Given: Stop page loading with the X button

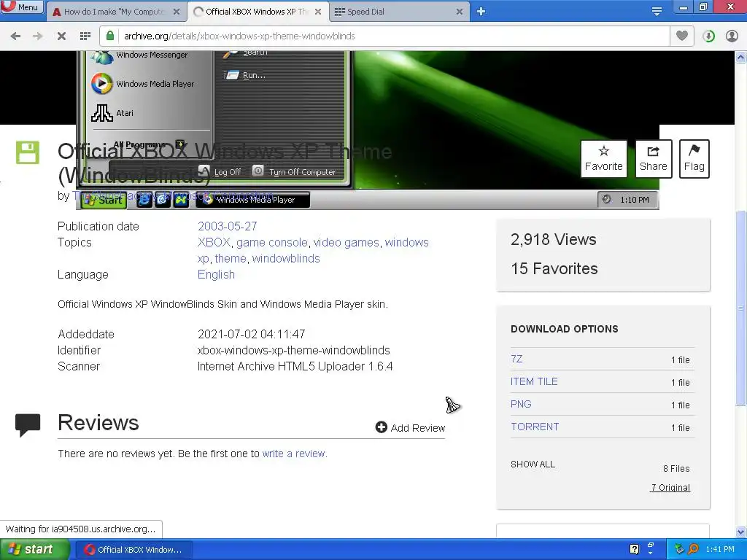Looking at the screenshot, I should 61,36.
